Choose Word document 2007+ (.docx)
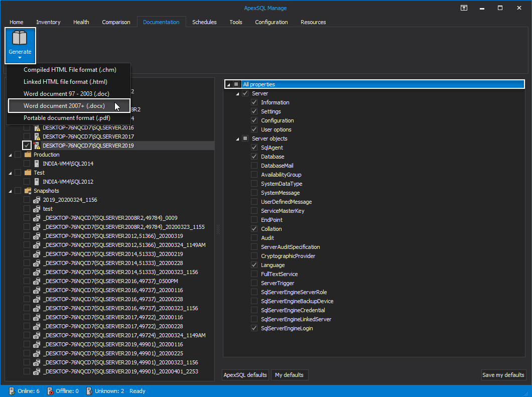 pos(69,106)
